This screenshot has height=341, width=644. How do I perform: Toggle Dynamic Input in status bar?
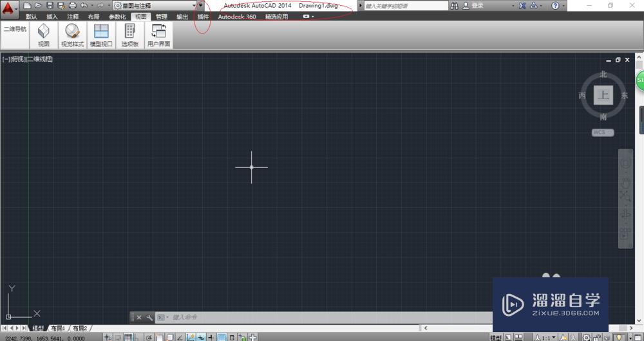pos(200,337)
